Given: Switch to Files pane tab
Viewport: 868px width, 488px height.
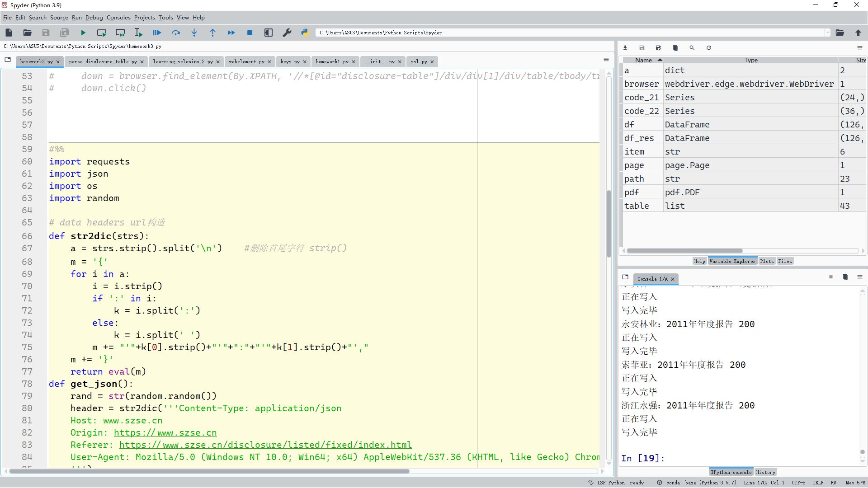Looking at the screenshot, I should (x=785, y=261).
